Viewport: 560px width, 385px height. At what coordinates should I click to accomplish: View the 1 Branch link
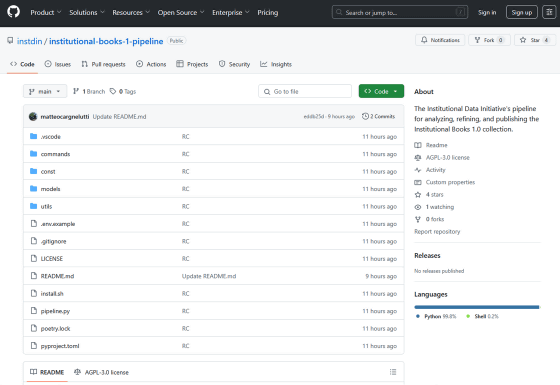(x=89, y=91)
